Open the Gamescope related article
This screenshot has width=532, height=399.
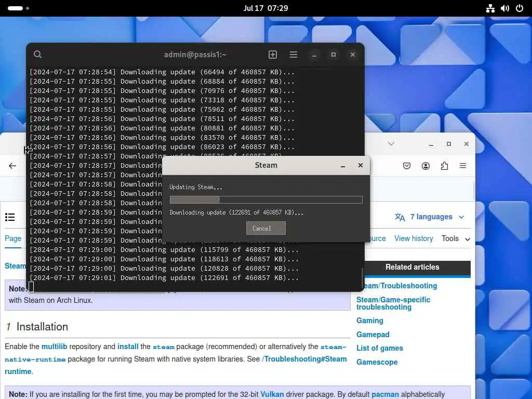click(x=377, y=362)
